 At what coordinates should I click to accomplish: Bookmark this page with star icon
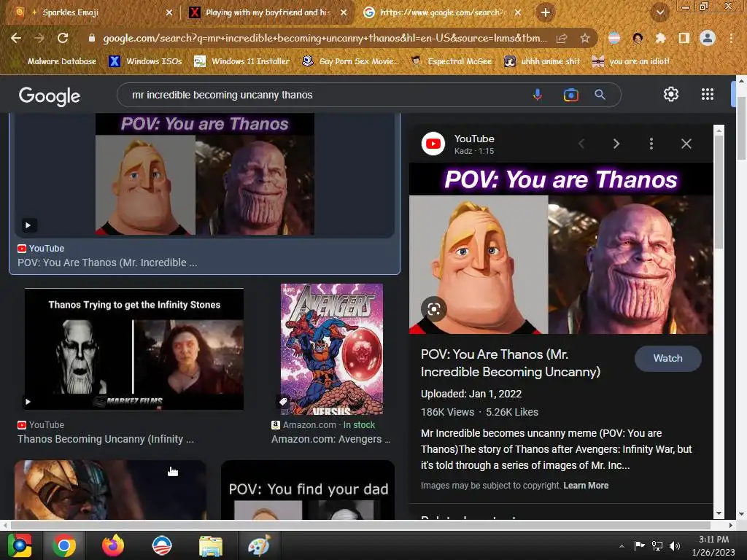[x=585, y=38]
